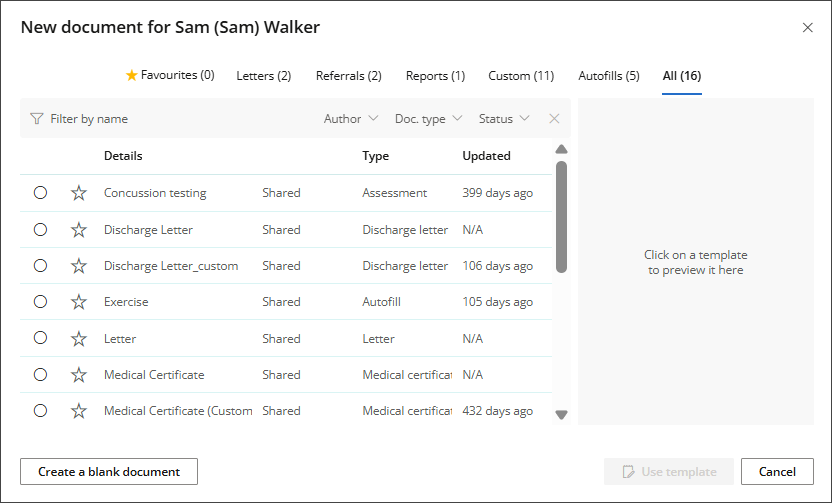
Task: Focus the Filter by name field
Action: 170,119
